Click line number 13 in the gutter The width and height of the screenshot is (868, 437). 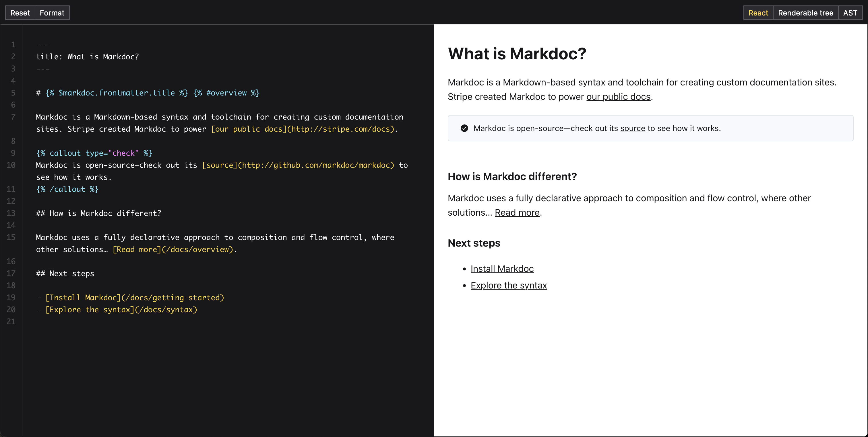pyautogui.click(x=11, y=213)
